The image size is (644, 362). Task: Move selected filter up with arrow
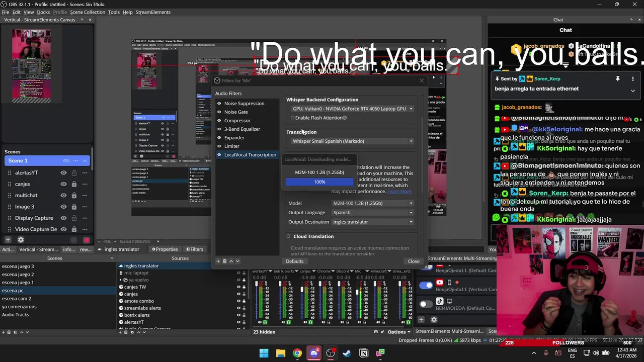point(231,261)
